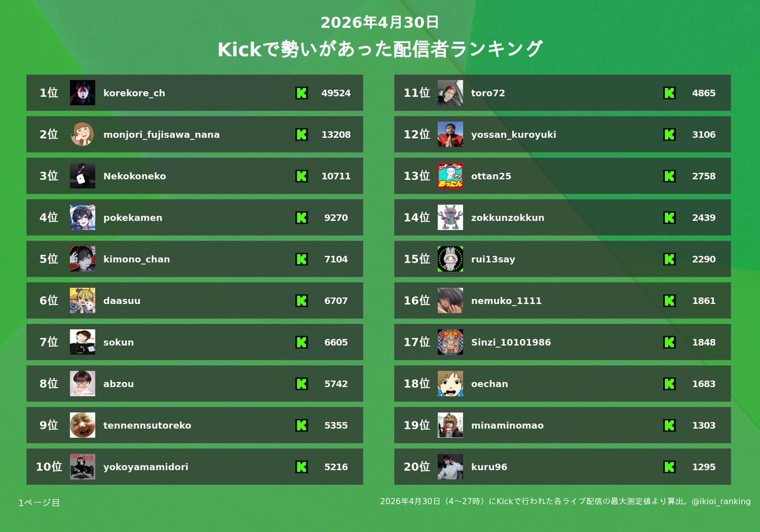Screen dimensions: 760x532
Task: Select the Kick logo beside oechan
Action: point(669,384)
